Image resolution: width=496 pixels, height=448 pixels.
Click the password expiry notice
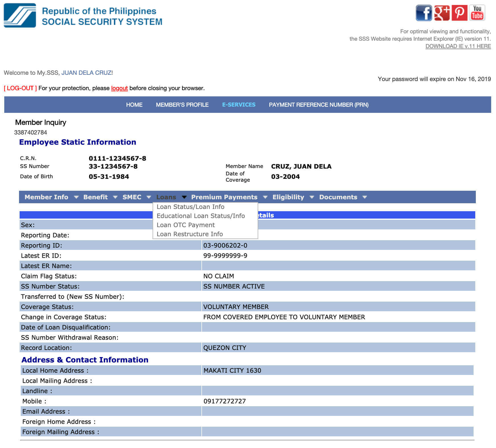[434, 79]
